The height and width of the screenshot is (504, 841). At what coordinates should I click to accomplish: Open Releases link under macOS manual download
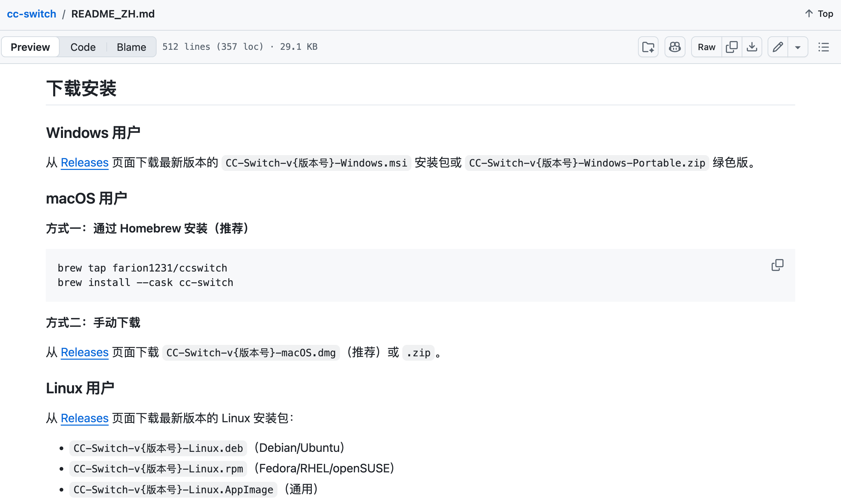point(84,352)
